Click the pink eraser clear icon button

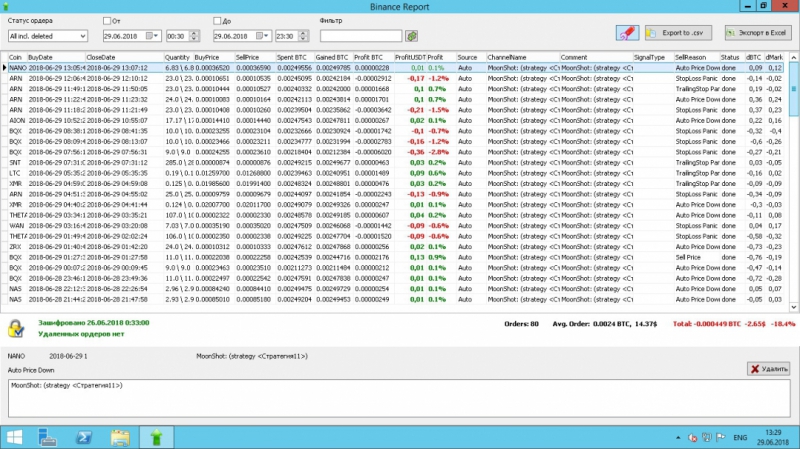point(627,33)
